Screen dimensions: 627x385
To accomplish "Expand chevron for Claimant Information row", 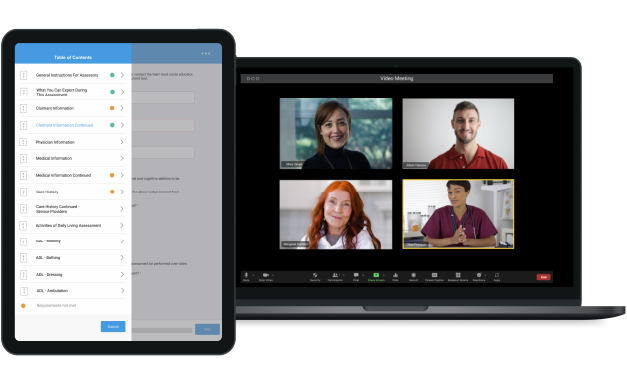I will tap(122, 108).
